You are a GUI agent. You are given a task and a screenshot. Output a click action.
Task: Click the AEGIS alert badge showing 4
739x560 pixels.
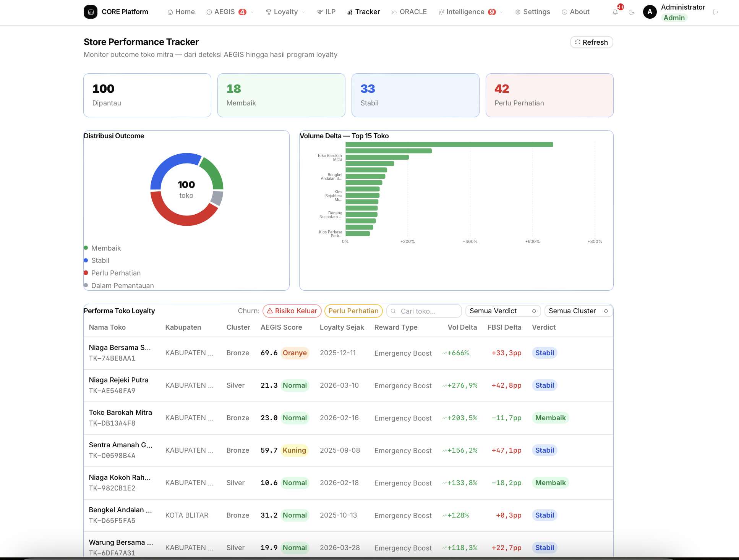242,12
